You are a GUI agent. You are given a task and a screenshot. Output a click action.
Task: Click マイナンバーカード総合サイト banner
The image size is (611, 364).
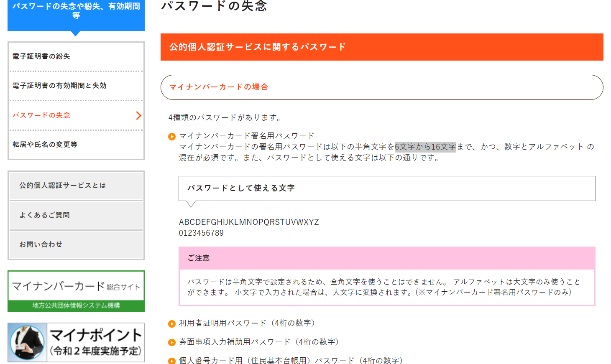(76, 291)
